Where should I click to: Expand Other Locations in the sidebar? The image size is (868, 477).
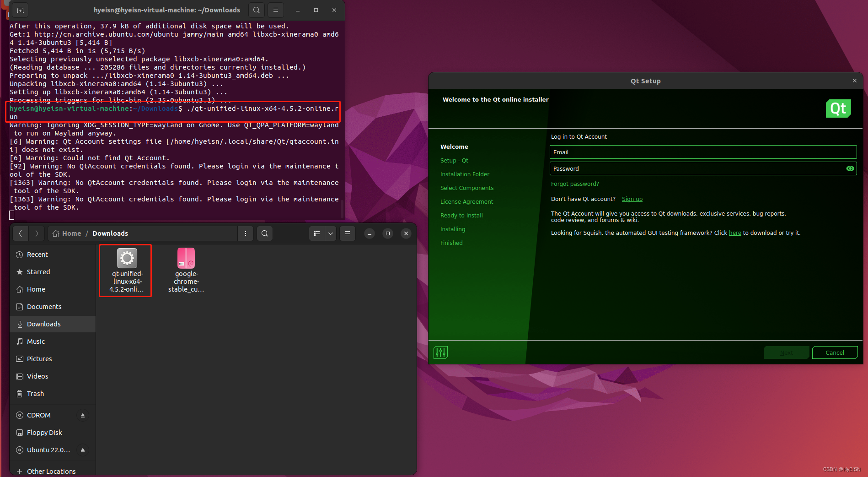[x=50, y=471]
